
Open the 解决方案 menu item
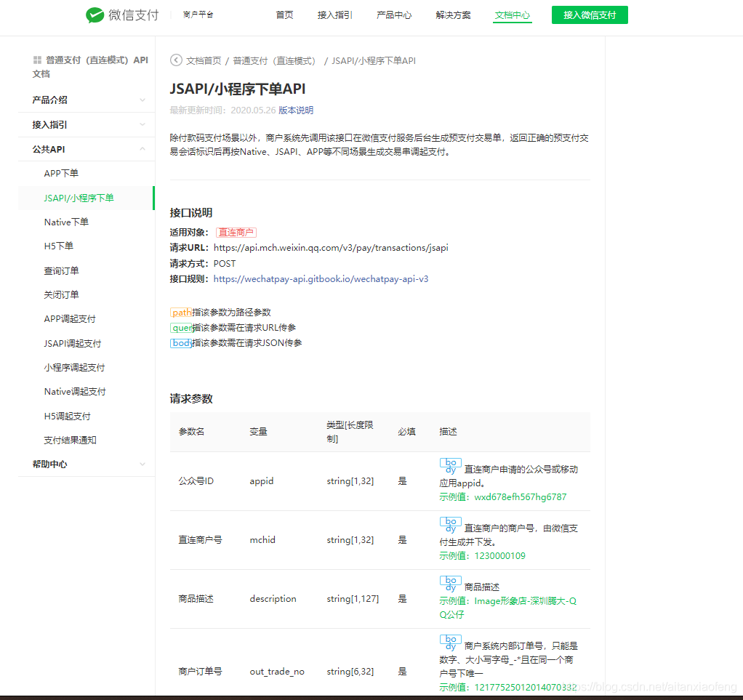[454, 15]
